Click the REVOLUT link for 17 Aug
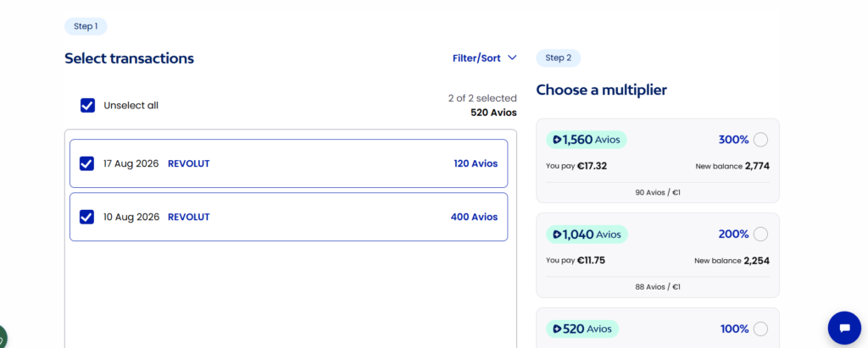The image size is (868, 348). [x=189, y=163]
